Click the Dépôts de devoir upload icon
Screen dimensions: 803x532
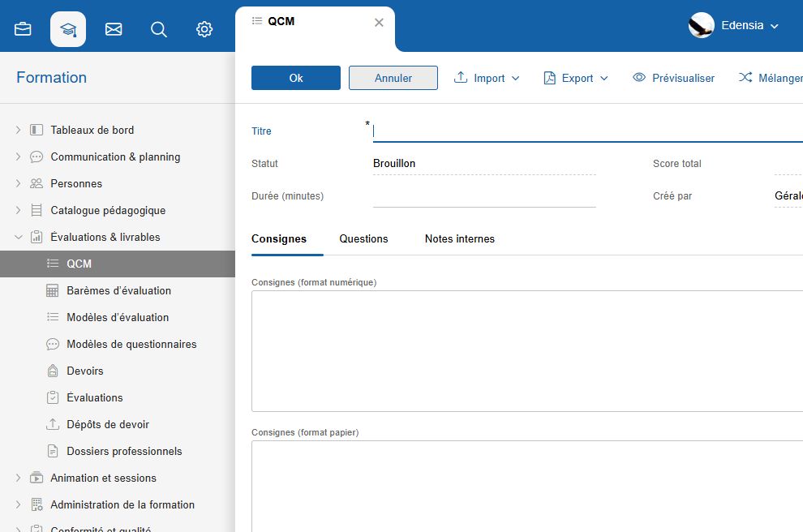point(53,424)
